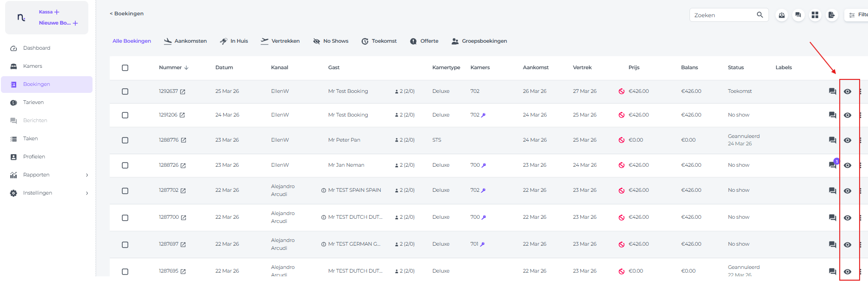Tick the select-all checkbox in table header
Image resolution: width=868 pixels, height=281 pixels.
pos(125,68)
